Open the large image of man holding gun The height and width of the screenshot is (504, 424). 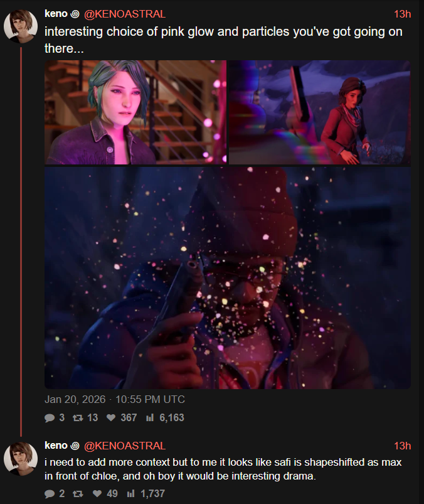pyautogui.click(x=228, y=277)
